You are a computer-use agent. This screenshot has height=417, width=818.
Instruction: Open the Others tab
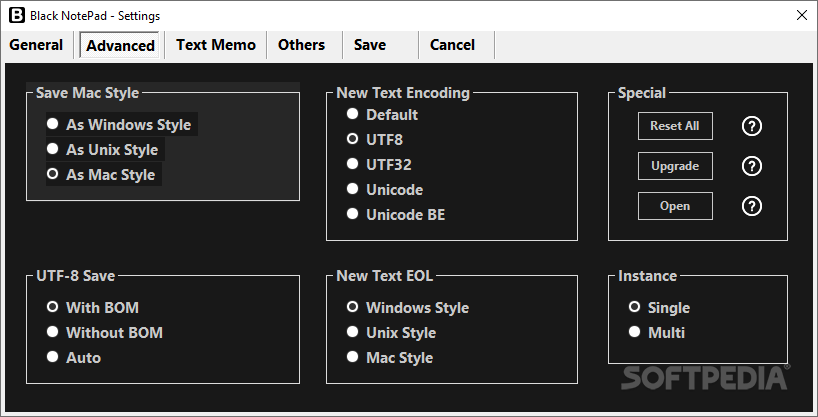point(302,45)
